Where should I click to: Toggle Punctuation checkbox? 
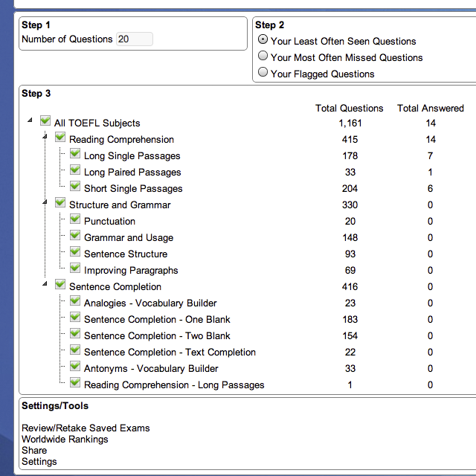tap(75, 219)
